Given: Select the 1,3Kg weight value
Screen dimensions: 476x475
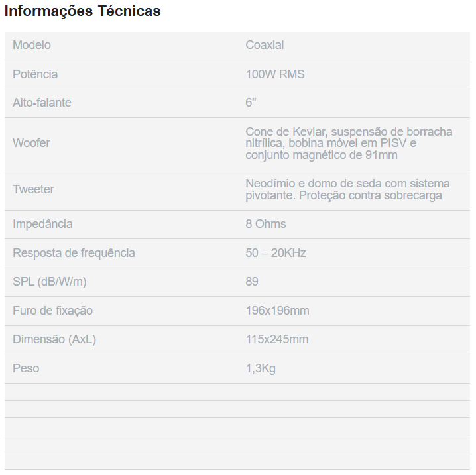Looking at the screenshot, I should (261, 368).
